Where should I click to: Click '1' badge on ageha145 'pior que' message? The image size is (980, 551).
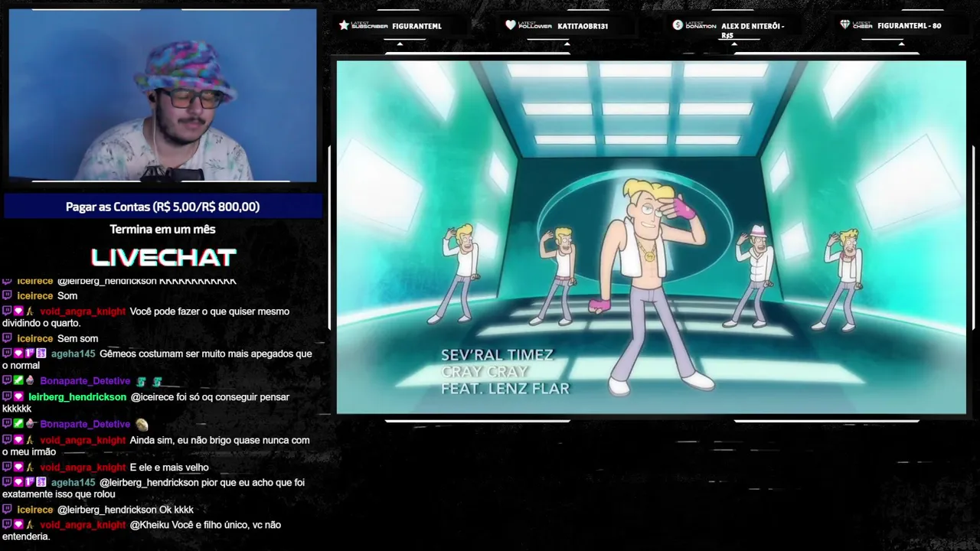coord(30,482)
